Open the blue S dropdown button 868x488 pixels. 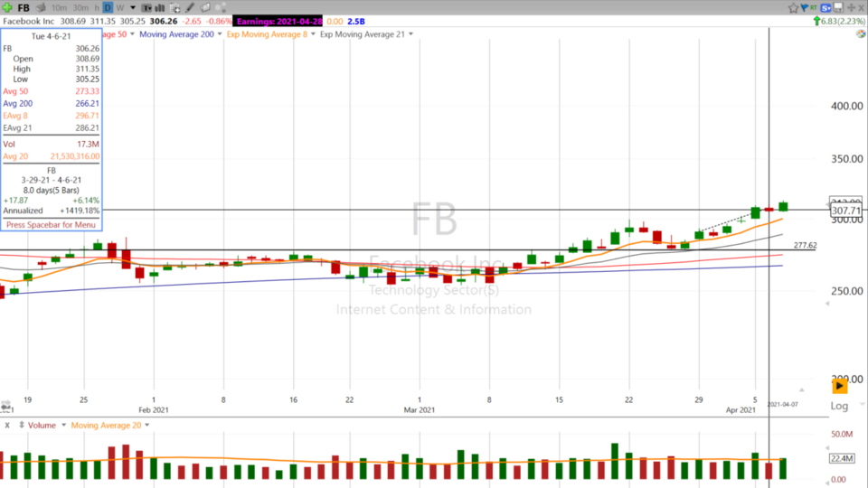(x=826, y=8)
